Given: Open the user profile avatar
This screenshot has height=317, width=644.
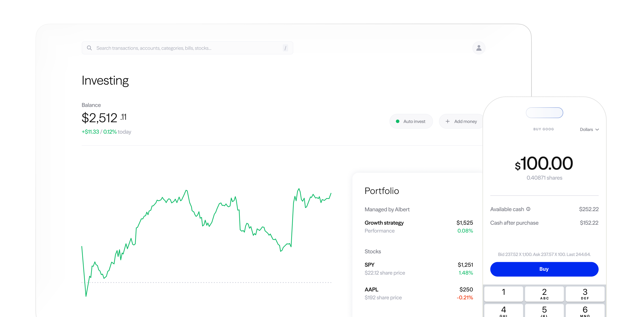Looking at the screenshot, I should [479, 48].
